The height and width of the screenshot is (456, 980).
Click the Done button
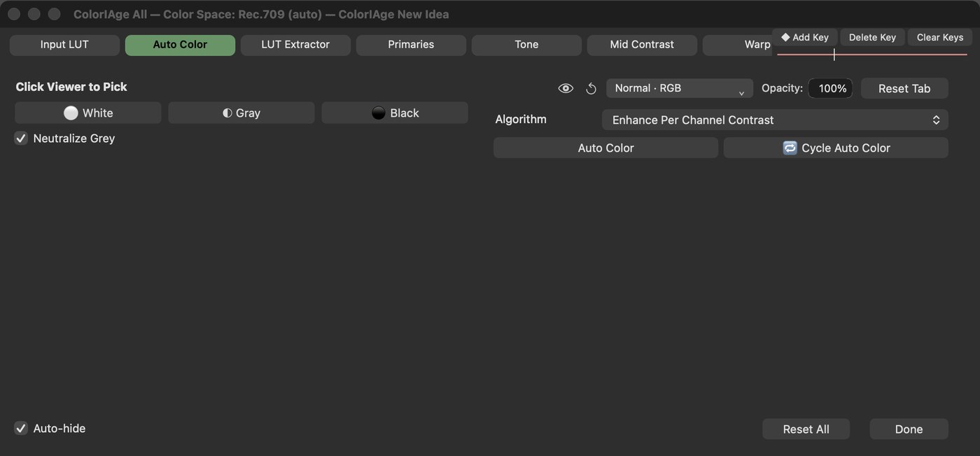[x=909, y=429]
